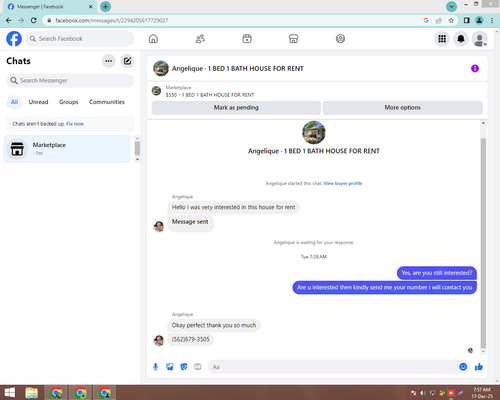Open the Groups icon in top nav
The image size is (500, 400).
pyautogui.click(x=340, y=39)
